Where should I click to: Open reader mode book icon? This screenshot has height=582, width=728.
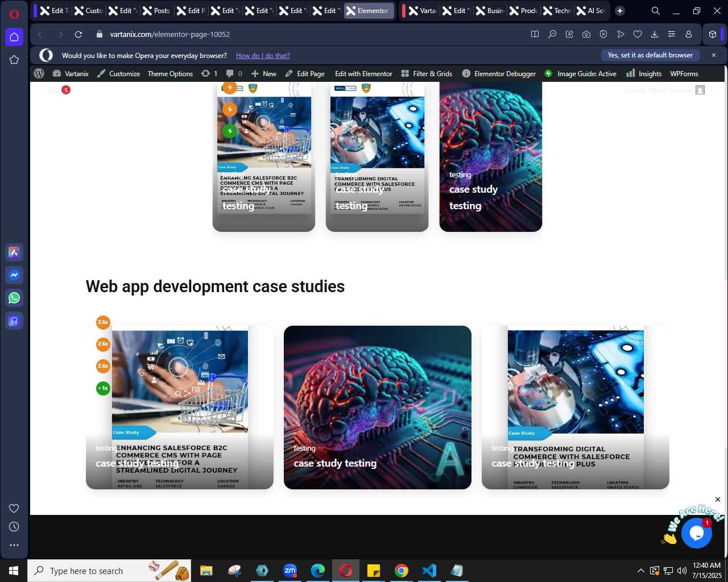click(x=535, y=34)
